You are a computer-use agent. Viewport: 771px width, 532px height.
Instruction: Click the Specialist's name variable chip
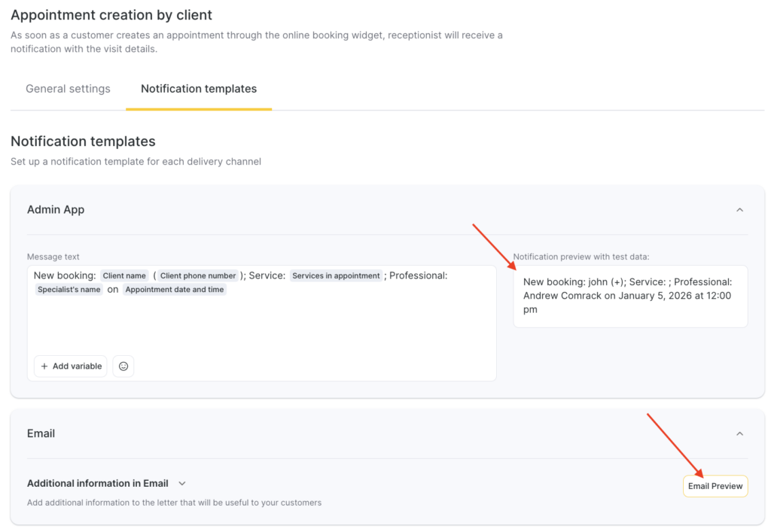point(69,290)
